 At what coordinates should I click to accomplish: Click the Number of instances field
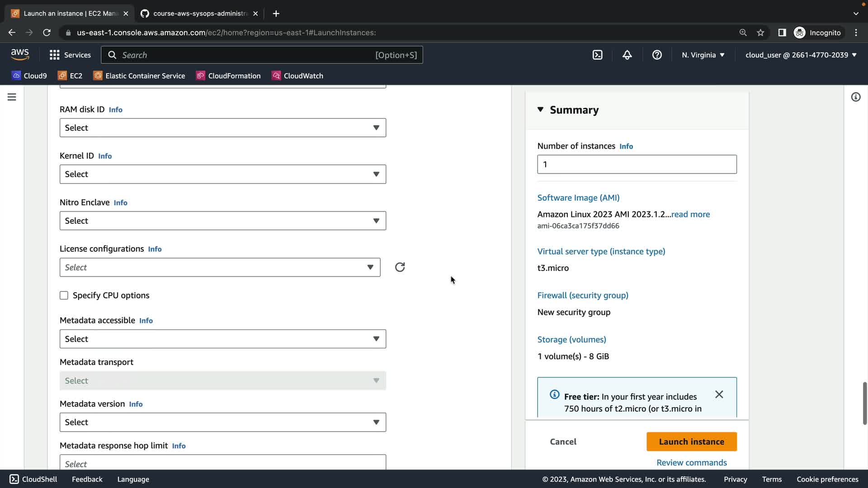(637, 164)
